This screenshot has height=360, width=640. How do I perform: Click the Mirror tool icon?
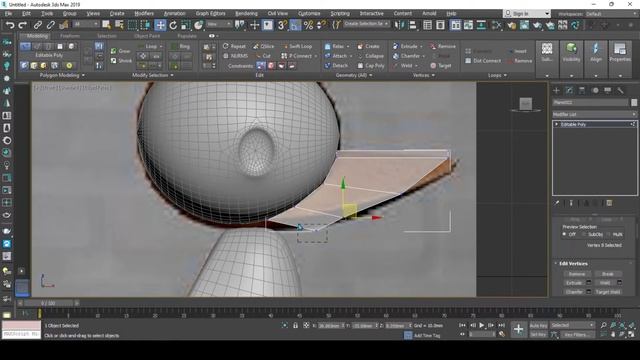399,25
